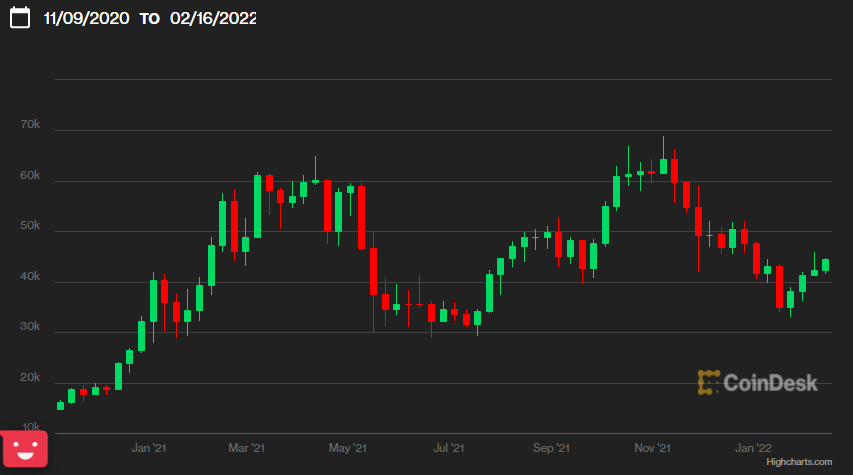Click the last green candlestick on the right

point(825,265)
